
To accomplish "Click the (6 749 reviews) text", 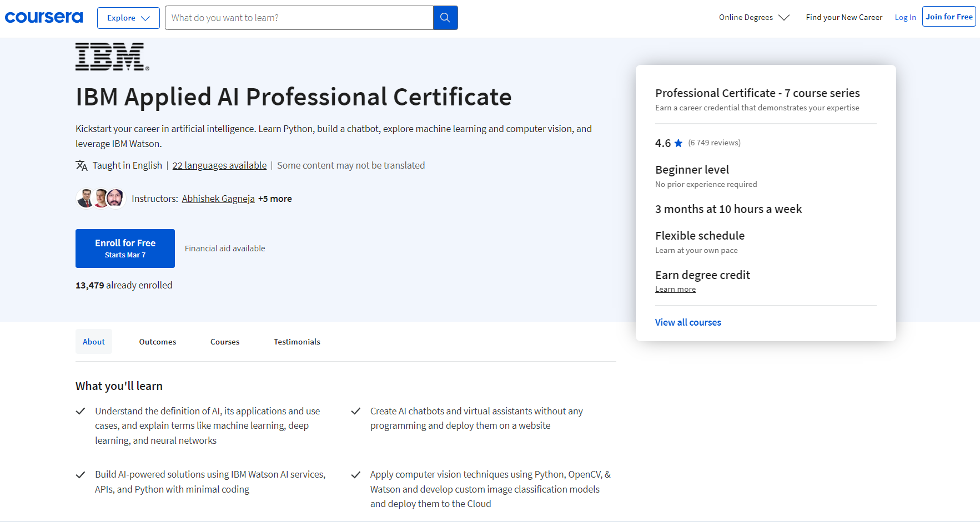I will [714, 143].
